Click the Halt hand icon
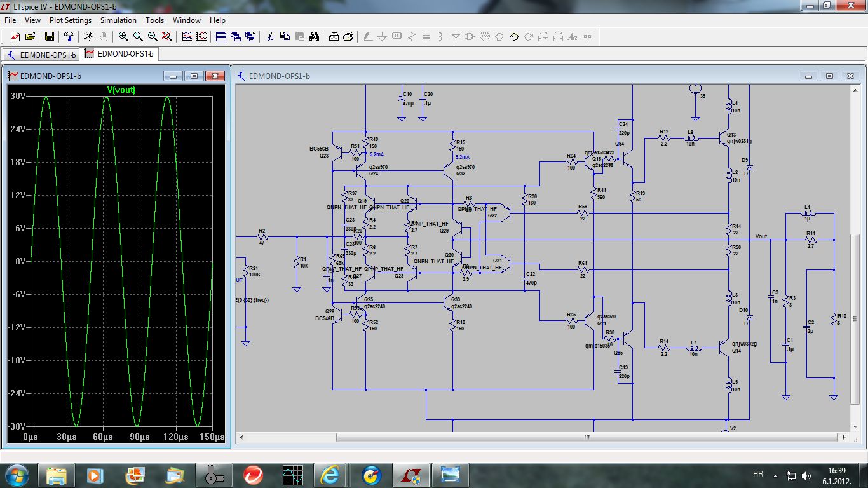This screenshot has height=488, width=868. tap(103, 37)
